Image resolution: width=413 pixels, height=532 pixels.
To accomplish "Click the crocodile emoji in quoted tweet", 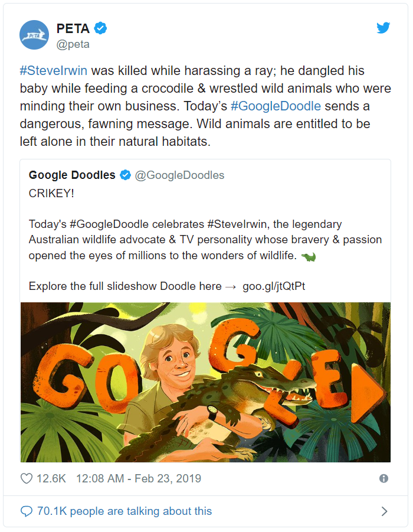I will 309,256.
